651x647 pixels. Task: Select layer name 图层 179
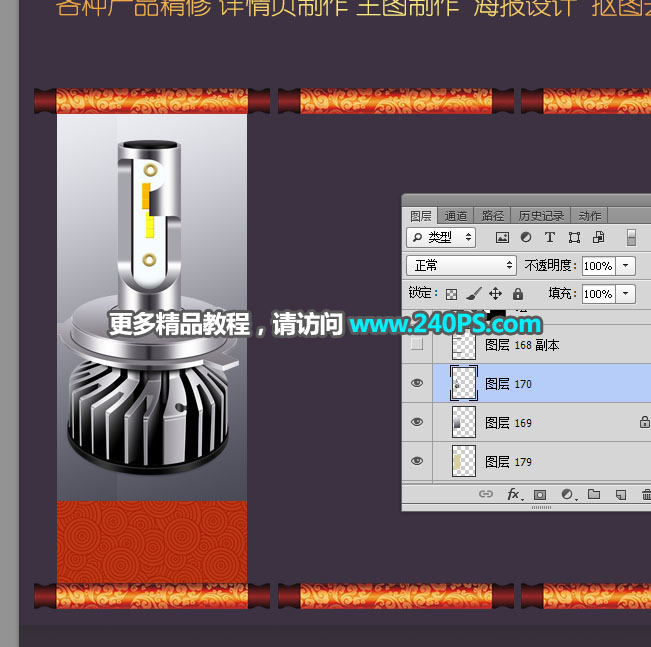[508, 462]
